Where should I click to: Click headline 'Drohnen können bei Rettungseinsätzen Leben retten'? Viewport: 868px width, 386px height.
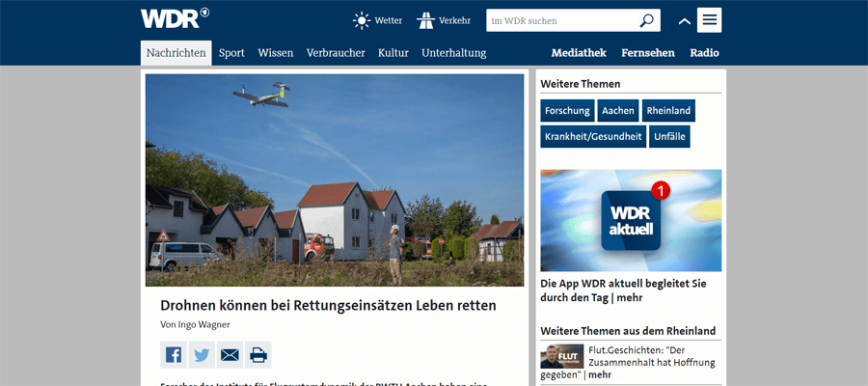(328, 305)
